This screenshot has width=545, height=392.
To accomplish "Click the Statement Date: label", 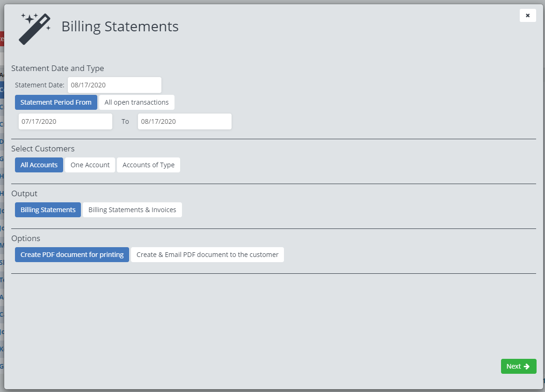I will pos(40,85).
